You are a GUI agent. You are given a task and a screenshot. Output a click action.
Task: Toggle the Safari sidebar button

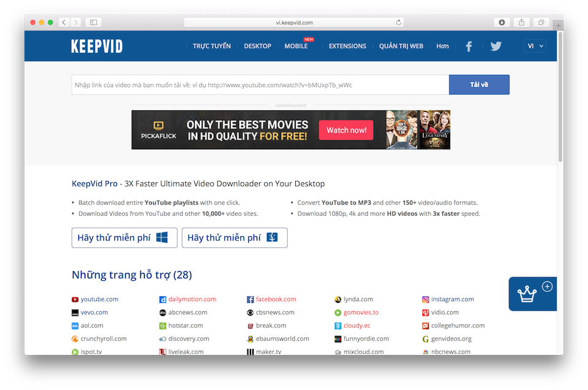pyautogui.click(x=93, y=23)
